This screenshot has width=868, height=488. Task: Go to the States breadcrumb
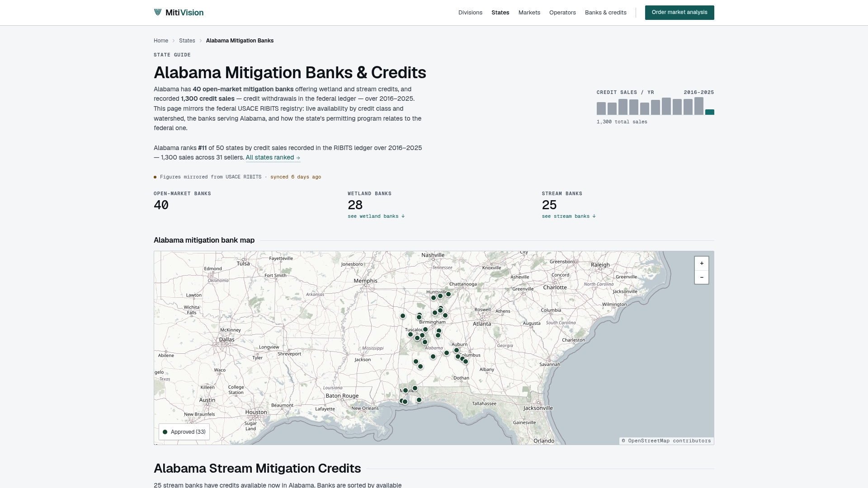187,41
